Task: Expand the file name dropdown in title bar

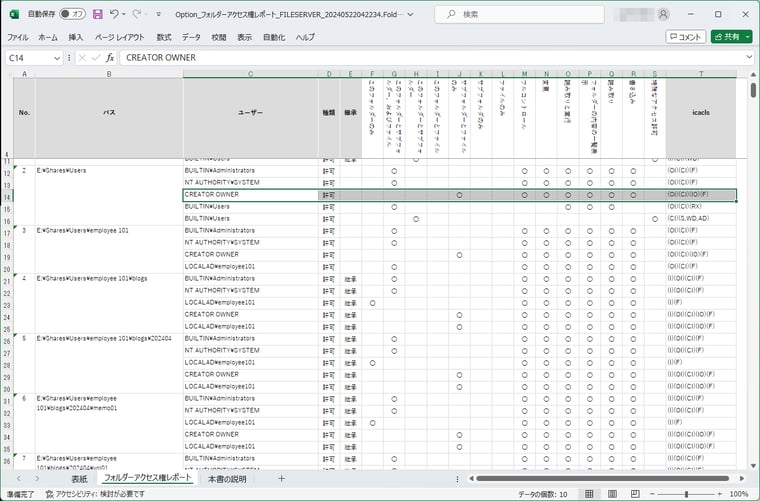Action: (x=411, y=15)
